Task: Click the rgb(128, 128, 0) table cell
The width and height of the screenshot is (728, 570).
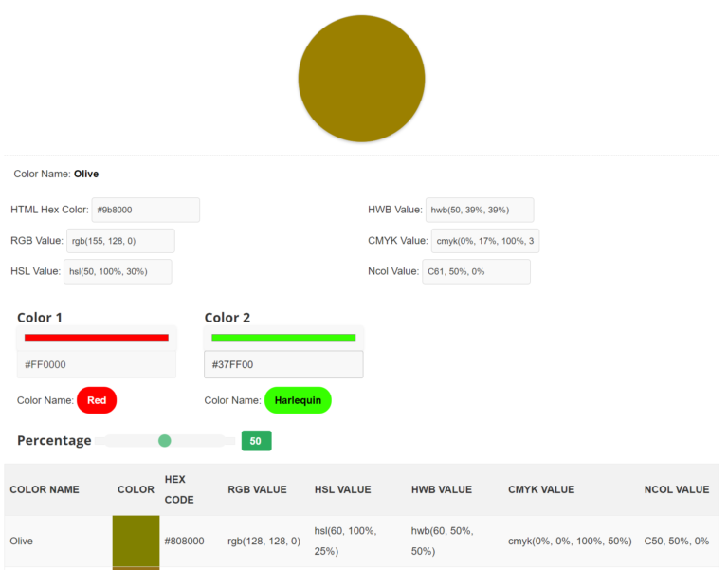Action: click(264, 541)
